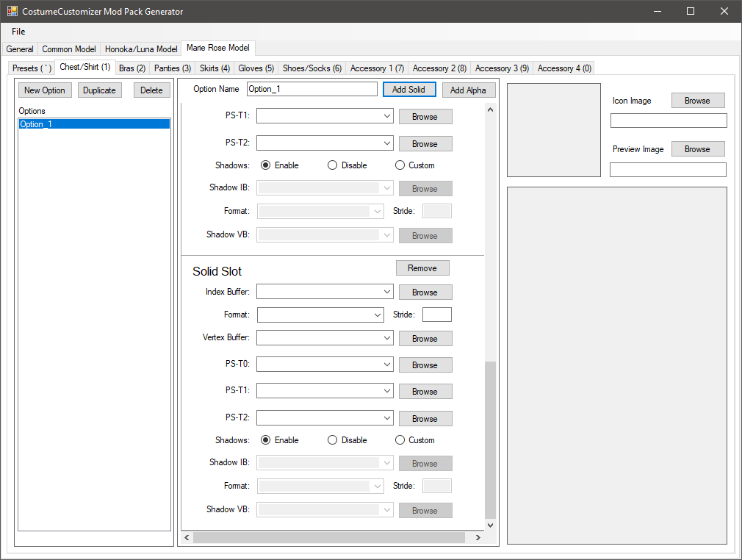The width and height of the screenshot is (742, 560).
Task: Expand the Solid Slot Format dropdown
Action: [x=377, y=315]
